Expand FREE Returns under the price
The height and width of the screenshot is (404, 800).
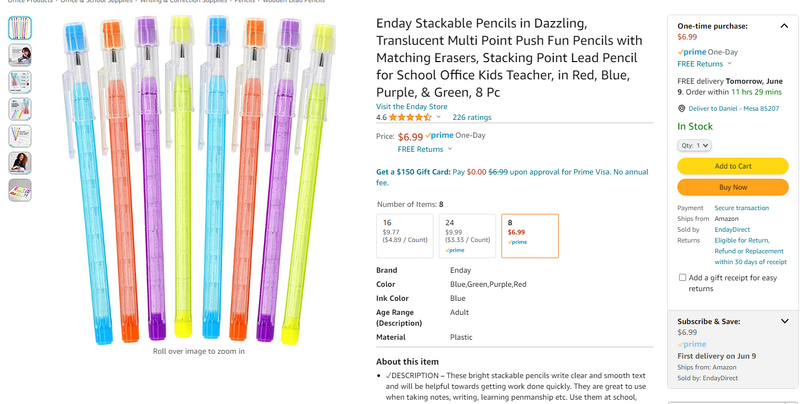click(424, 149)
